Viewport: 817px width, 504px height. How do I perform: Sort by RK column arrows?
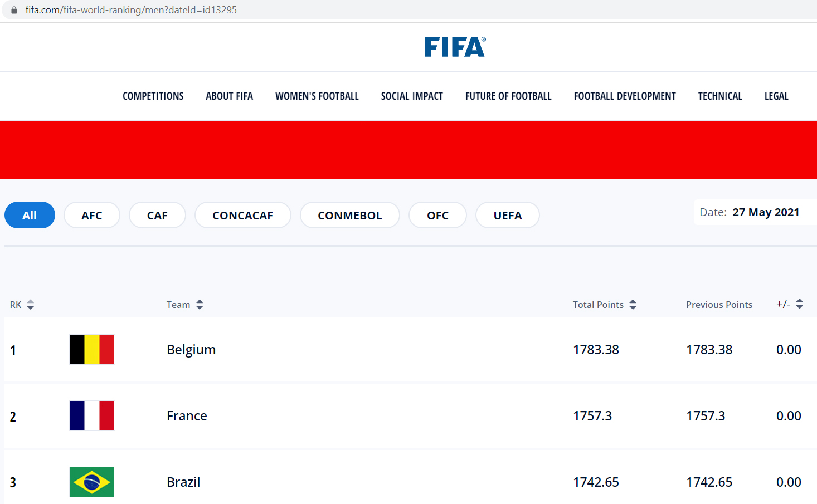click(31, 305)
